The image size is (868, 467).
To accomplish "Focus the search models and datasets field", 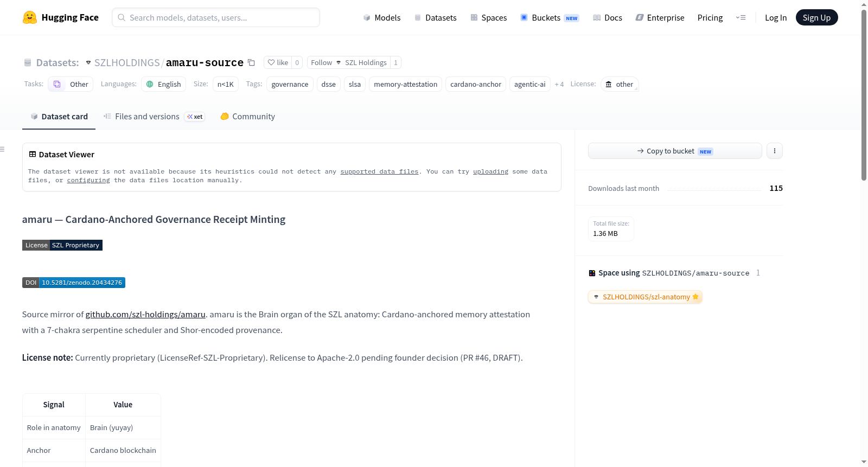I will [x=216, y=17].
